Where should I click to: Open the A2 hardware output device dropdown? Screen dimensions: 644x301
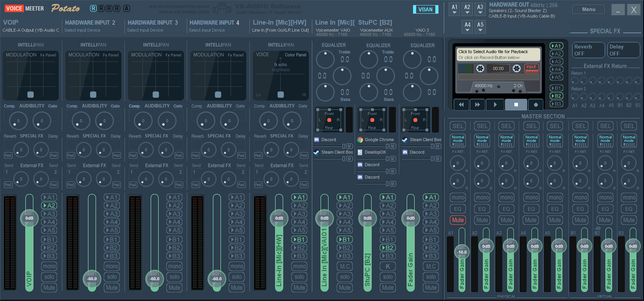click(467, 9)
